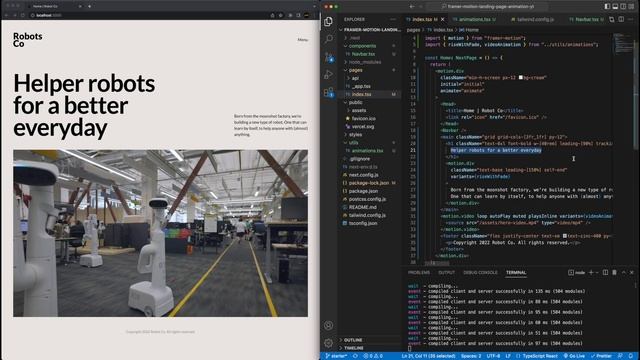The image size is (640, 360).
Task: Start the Go Live server
Action: (x=575, y=356)
